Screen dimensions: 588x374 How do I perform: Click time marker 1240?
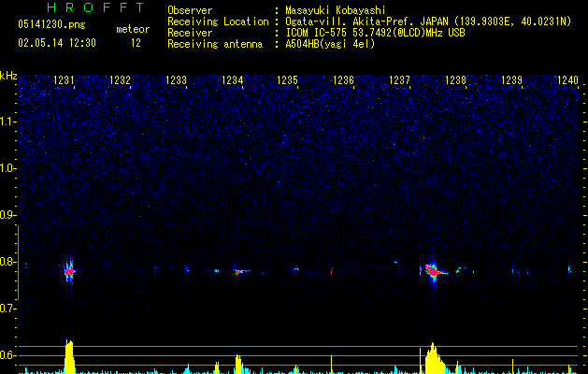tap(567, 79)
